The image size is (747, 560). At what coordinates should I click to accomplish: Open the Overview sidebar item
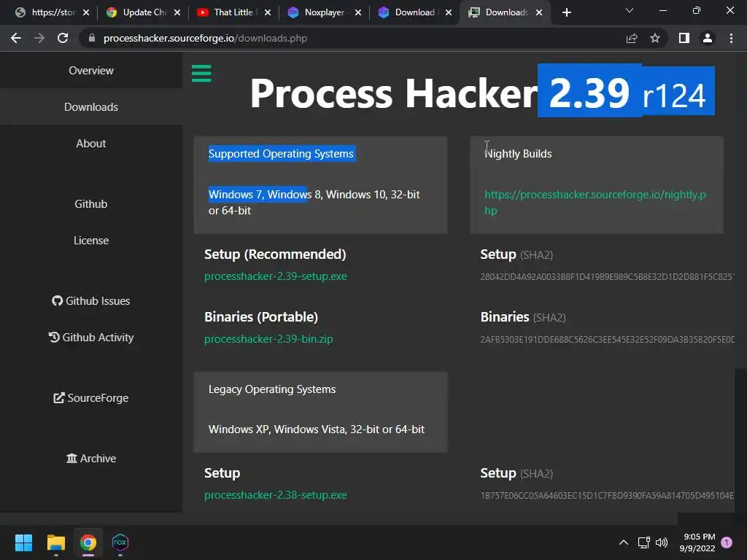[91, 71]
